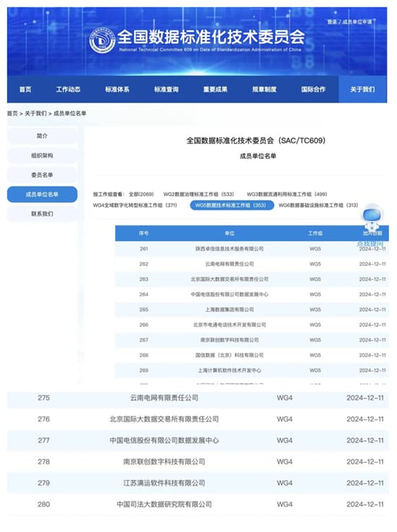
Task: Filter by WG6数据基础设施标准工作组 (313)
Action: coord(318,205)
